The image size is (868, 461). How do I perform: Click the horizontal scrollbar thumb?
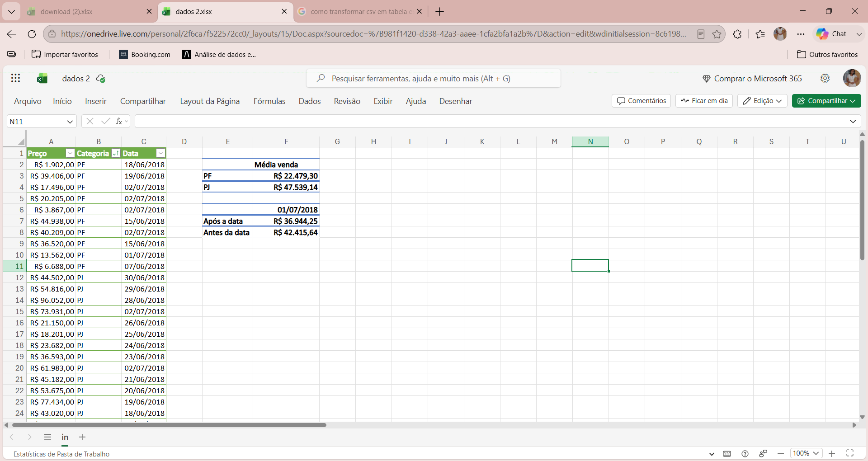169,425
